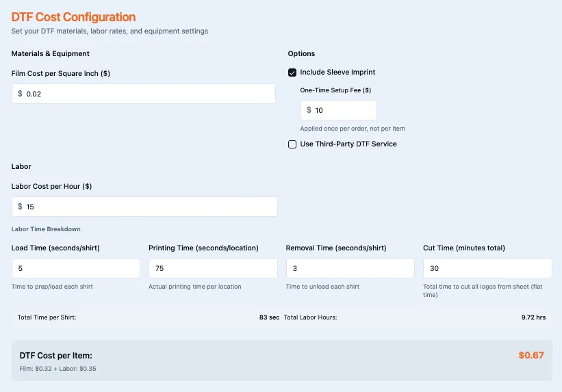Screen dimensions: 562x392
Task: Click the Film Cost per Square Inch input
Action: click(147, 94)
